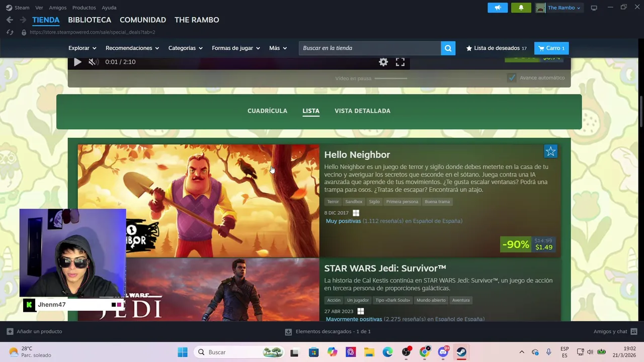Switch to the CUADRÍCULA view
644x362 pixels.
(x=267, y=111)
